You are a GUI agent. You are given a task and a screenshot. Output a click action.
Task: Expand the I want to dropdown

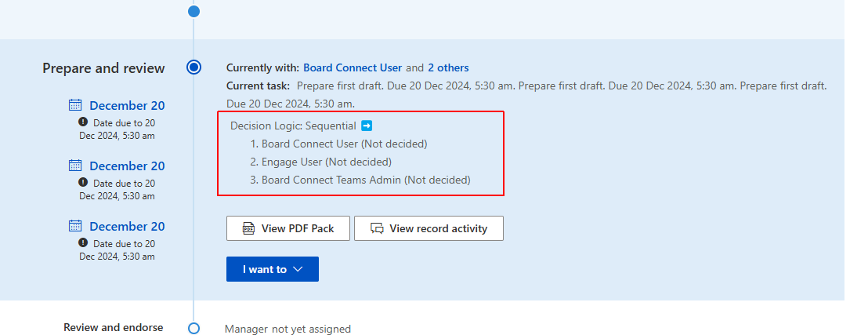pos(272,269)
